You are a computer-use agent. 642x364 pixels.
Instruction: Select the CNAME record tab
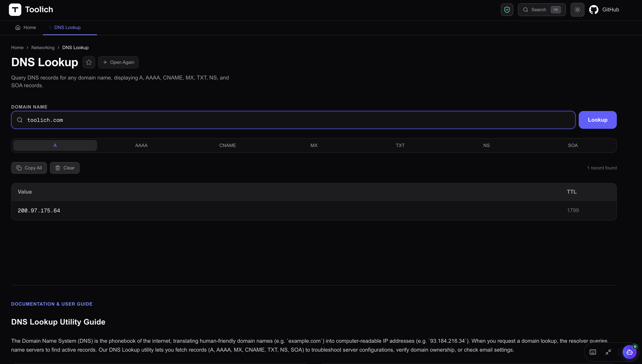tap(228, 145)
